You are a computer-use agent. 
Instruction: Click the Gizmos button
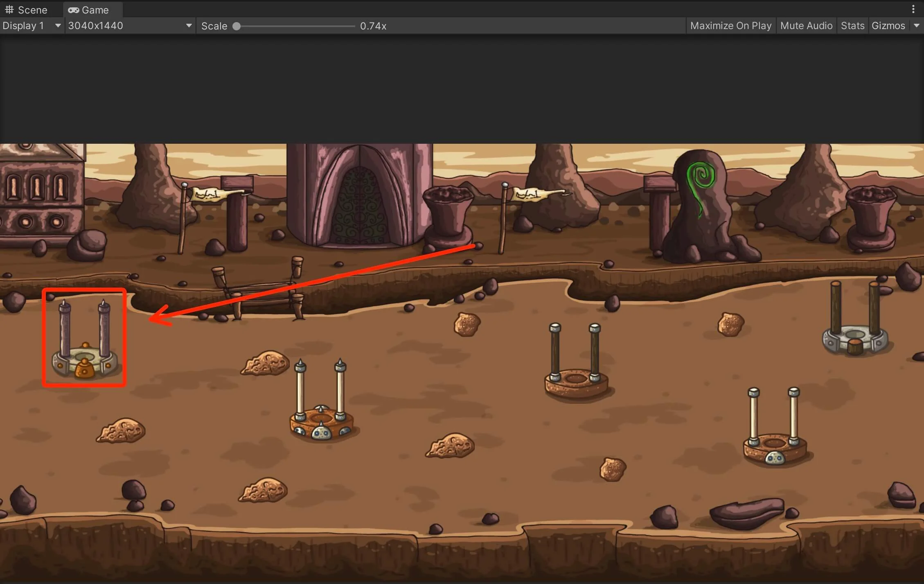pyautogui.click(x=888, y=26)
